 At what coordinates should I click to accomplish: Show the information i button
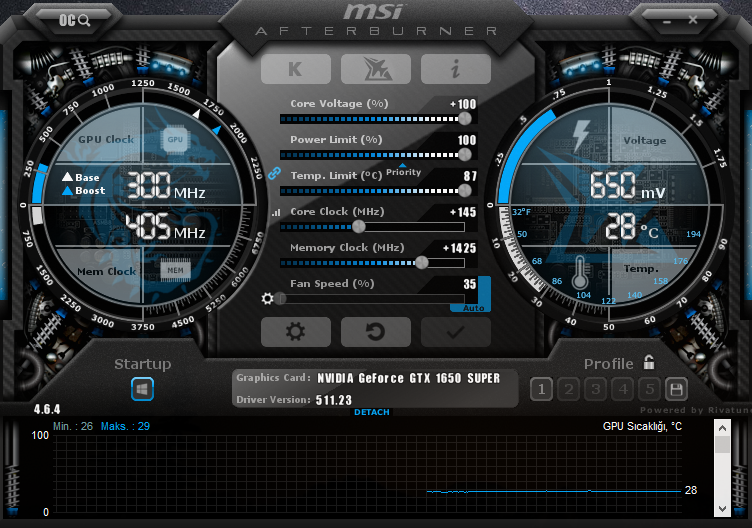456,69
